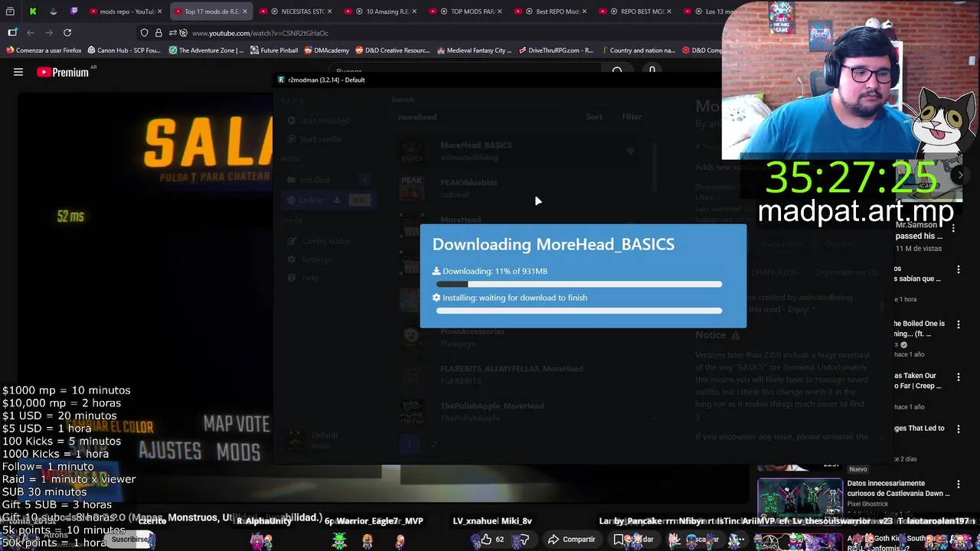This screenshot has height=551, width=980.
Task: Click ThePolishApple_MoreHead mod thumbnail
Action: click(x=412, y=412)
